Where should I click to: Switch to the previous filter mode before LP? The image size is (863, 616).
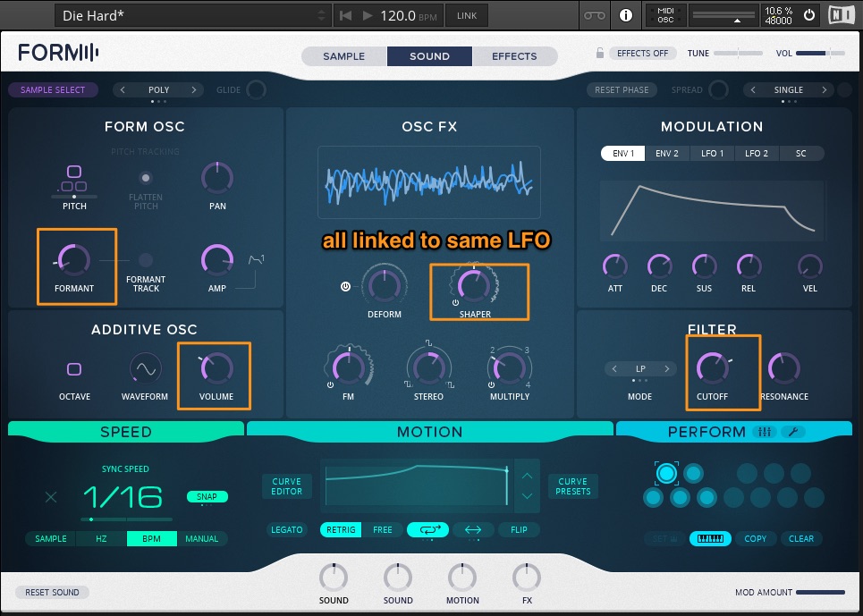click(614, 368)
